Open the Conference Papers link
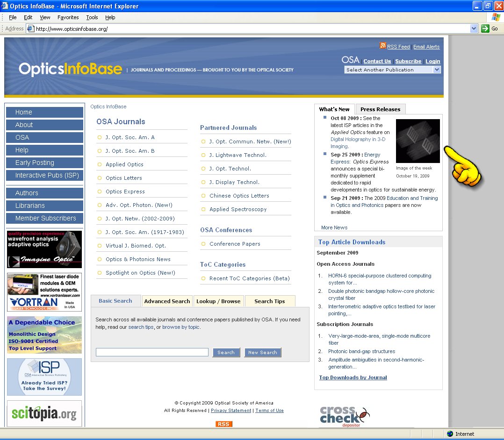Screen dimensions: 504x440 pos(235,244)
